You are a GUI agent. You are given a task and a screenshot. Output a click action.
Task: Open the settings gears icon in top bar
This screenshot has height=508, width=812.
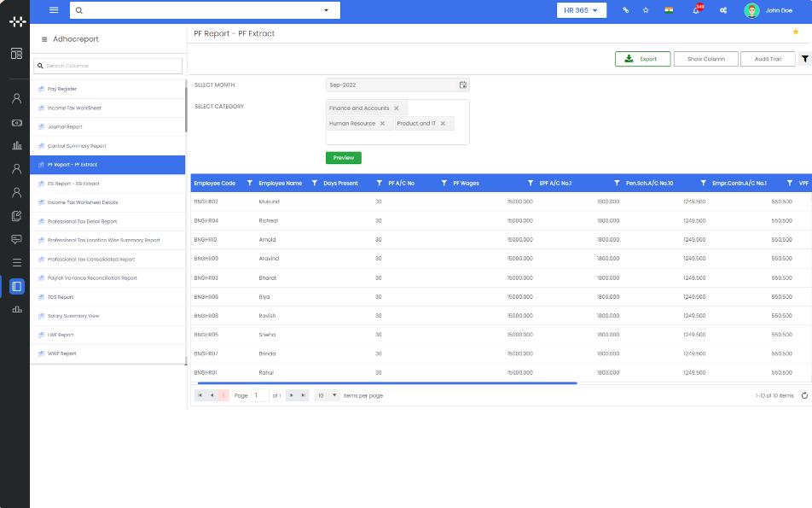click(x=723, y=10)
